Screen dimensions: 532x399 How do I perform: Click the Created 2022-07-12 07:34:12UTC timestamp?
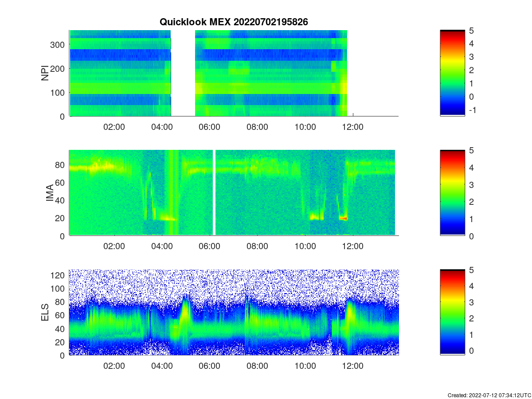click(x=489, y=395)
